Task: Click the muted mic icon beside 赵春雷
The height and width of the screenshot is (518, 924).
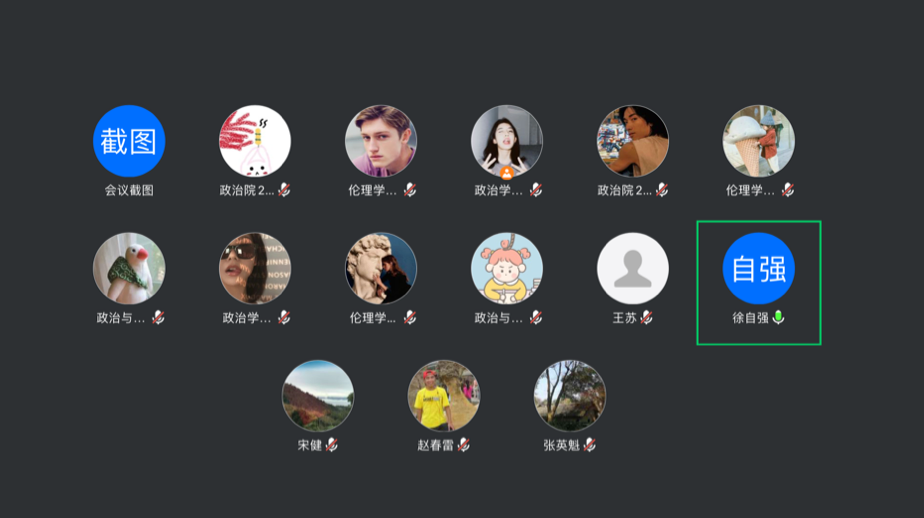Action: coord(464,445)
